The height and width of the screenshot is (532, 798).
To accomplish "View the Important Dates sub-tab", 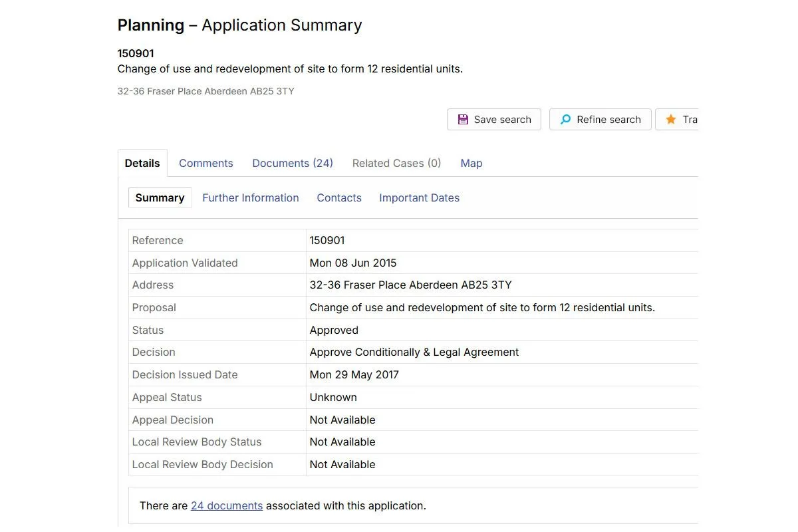I will pyautogui.click(x=420, y=198).
